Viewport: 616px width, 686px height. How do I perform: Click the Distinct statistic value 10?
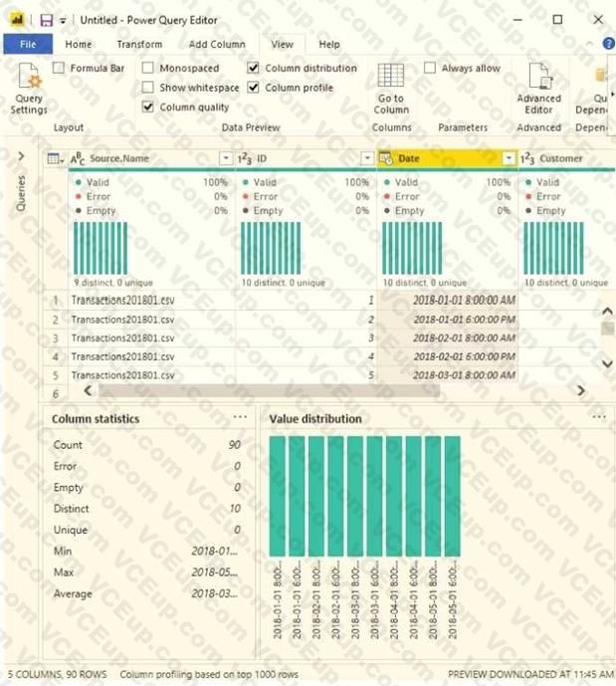click(x=235, y=509)
